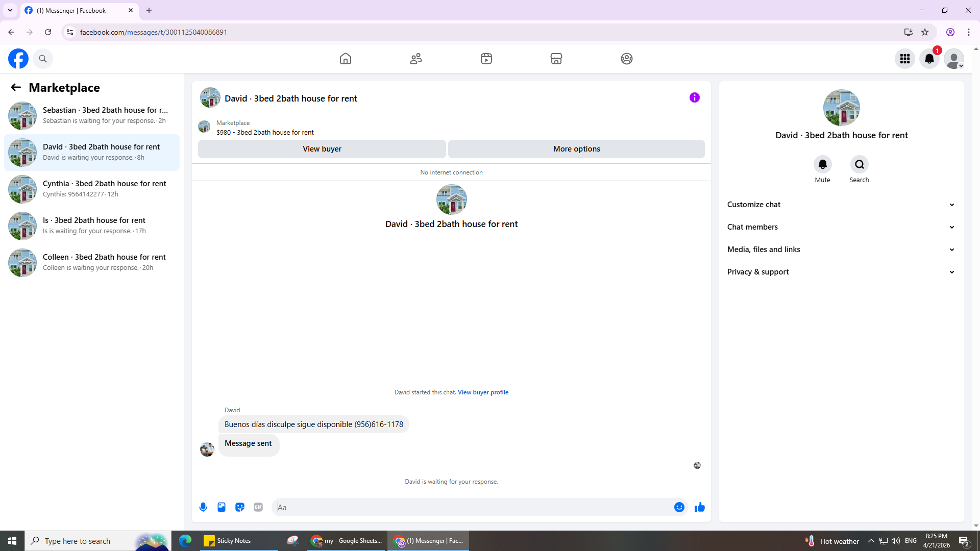Open Sebastian's 3bed 2bath conversation

92,115
